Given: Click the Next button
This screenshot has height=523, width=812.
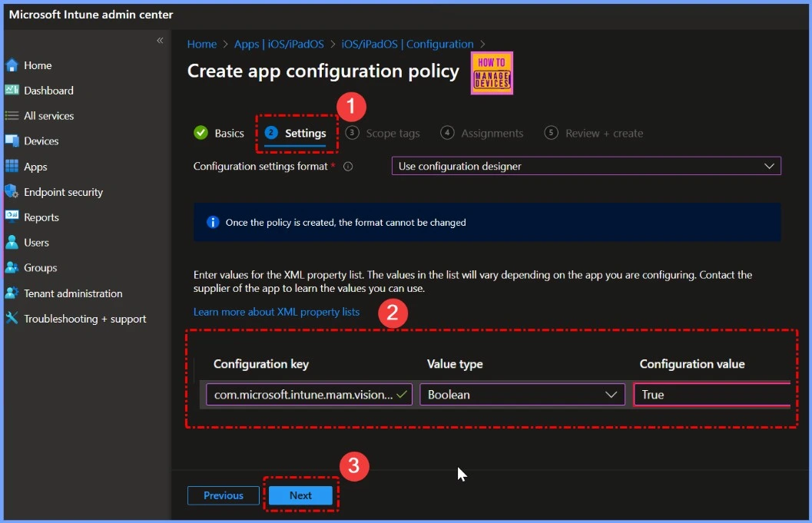Looking at the screenshot, I should click(x=300, y=495).
